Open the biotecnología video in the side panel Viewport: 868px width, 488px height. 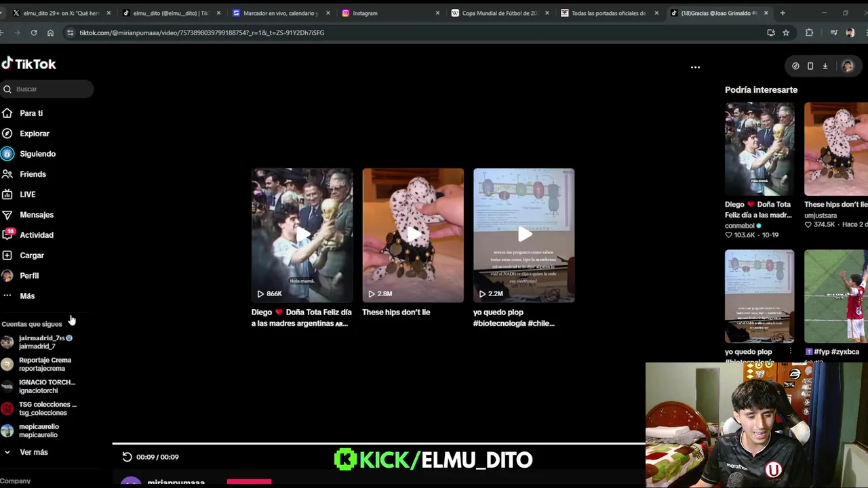pos(759,296)
